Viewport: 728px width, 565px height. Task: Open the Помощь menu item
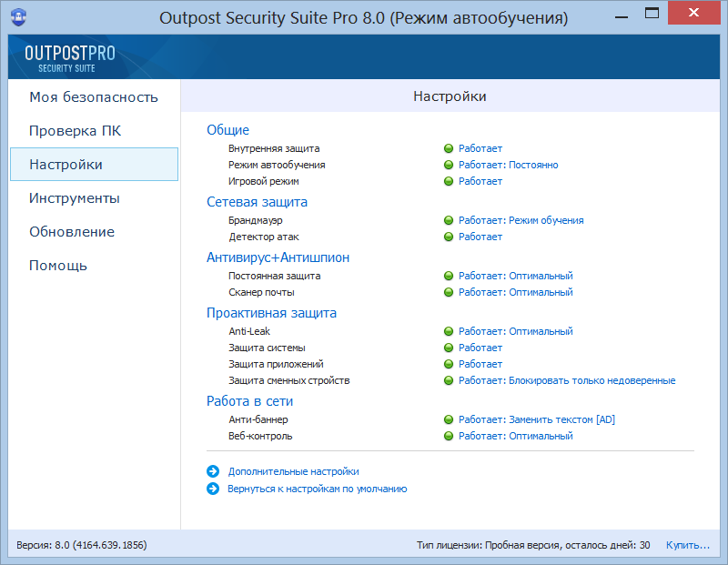click(58, 266)
